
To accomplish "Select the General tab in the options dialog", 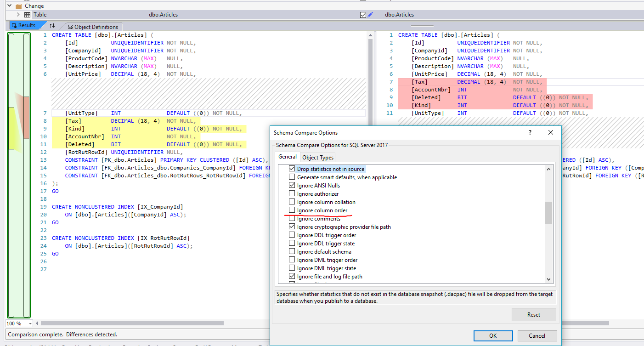I will [287, 156].
